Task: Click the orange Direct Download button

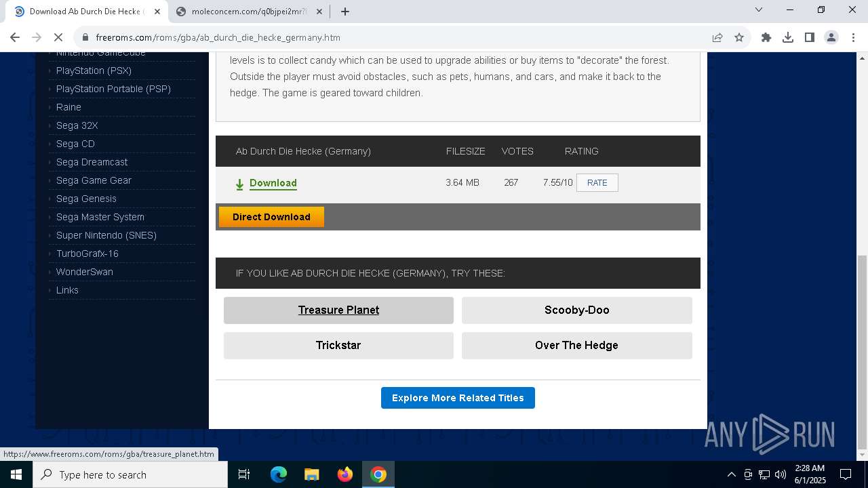Action: click(x=271, y=217)
